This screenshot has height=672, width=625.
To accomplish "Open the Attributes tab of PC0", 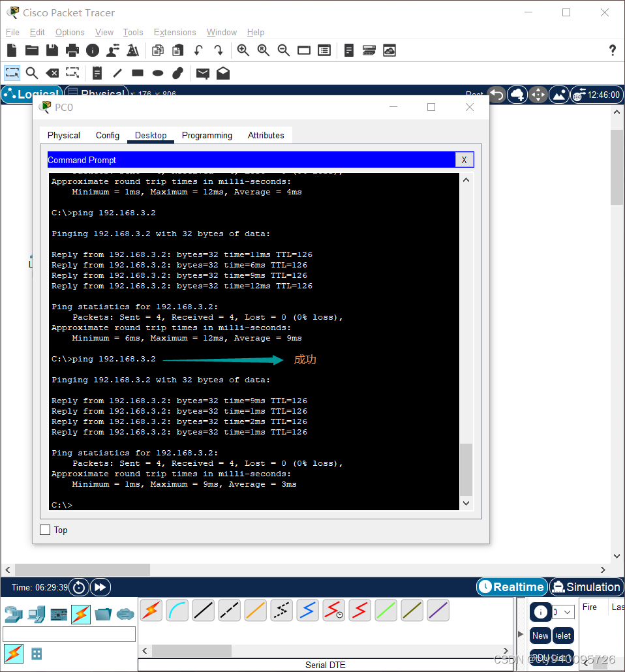I will tap(266, 136).
